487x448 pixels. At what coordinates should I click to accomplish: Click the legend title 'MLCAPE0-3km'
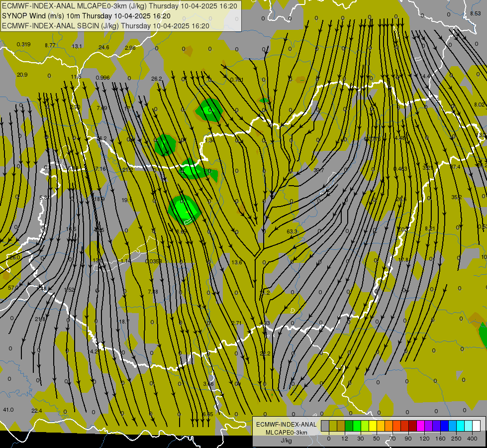click(287, 433)
